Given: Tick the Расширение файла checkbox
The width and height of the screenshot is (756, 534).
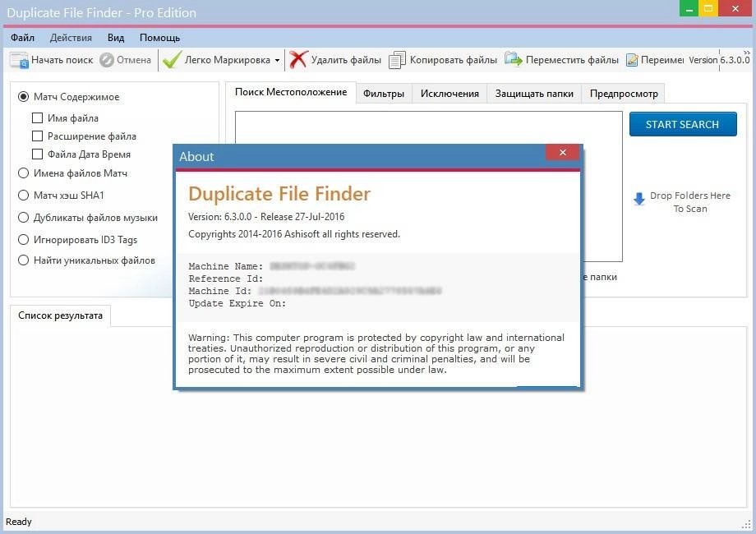Looking at the screenshot, I should tap(37, 136).
